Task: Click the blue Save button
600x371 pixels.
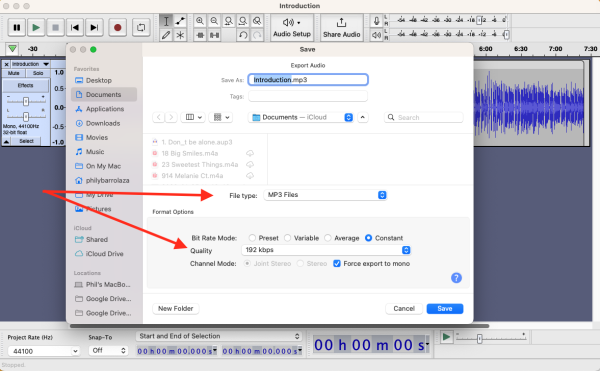Action: click(x=445, y=309)
